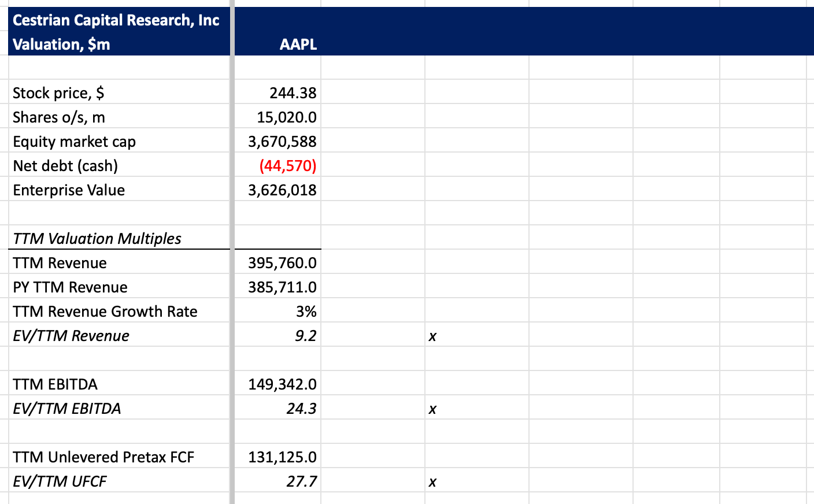Click the enterprise value 3,626,018
The image size is (814, 504).
[282, 190]
